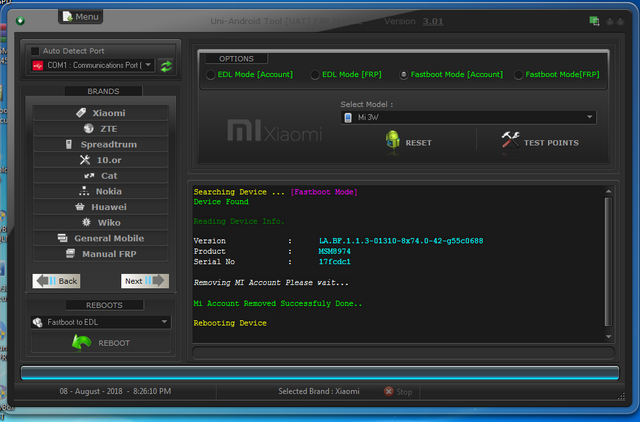This screenshot has width=640, height=422.
Task: Click the Xiaomi tag icon
Action: 81,113
